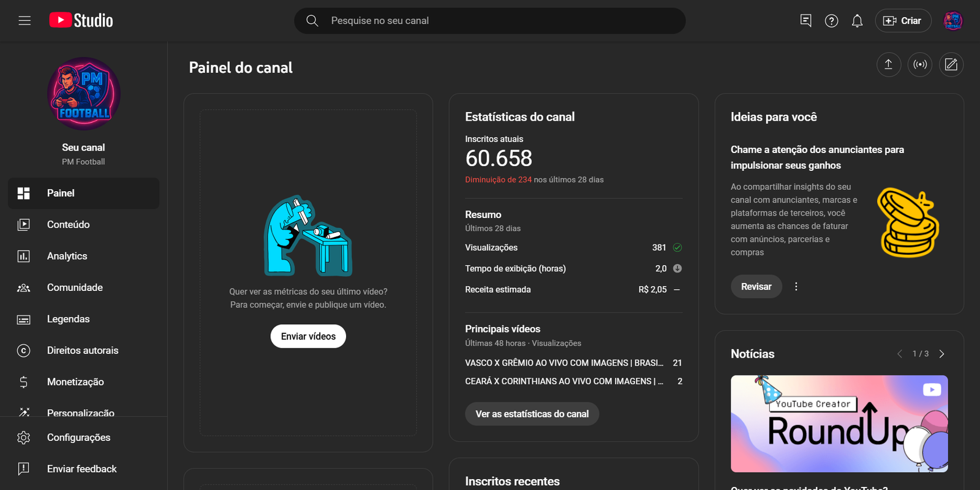Open notifications bell
The width and height of the screenshot is (980, 490).
tap(858, 21)
